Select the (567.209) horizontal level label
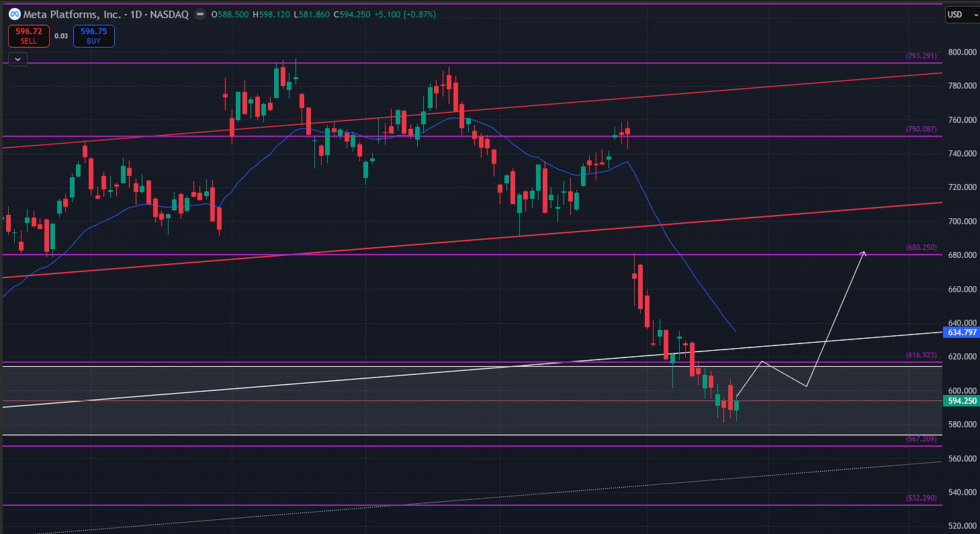 pyautogui.click(x=921, y=438)
